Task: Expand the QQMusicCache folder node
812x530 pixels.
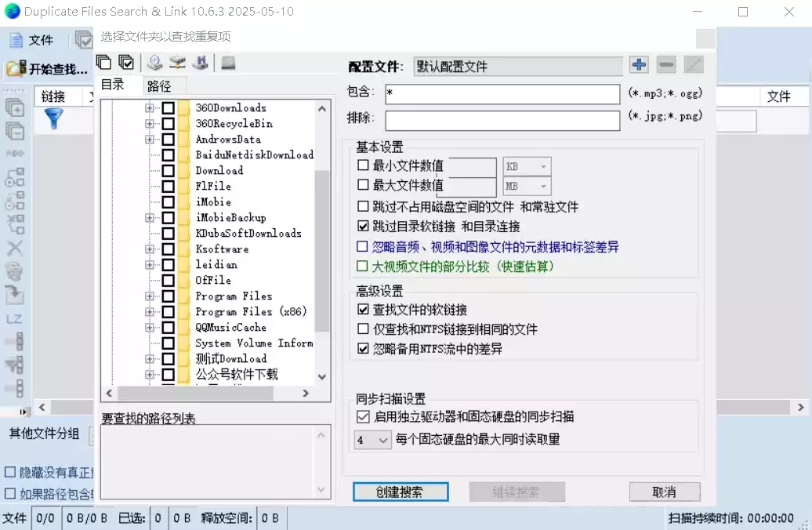Action: pos(150,328)
